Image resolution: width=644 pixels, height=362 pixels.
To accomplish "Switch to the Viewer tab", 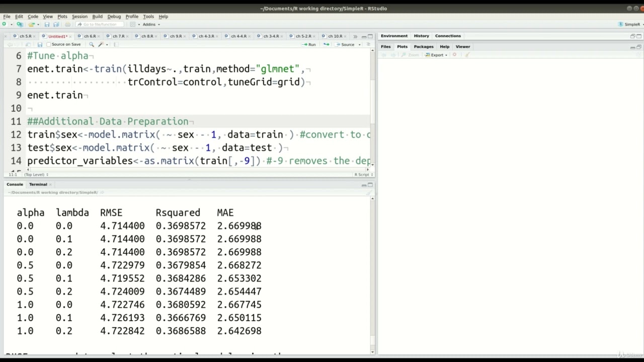I will [463, 47].
